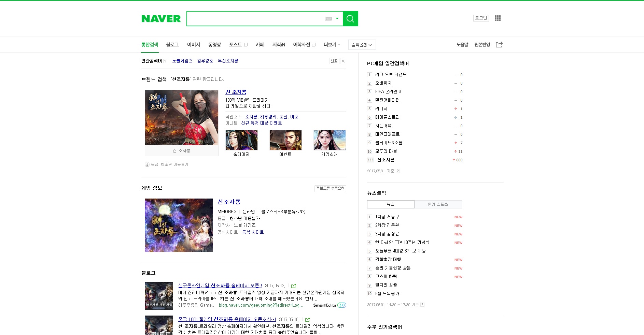Click the 로그인 button

pos(481,18)
